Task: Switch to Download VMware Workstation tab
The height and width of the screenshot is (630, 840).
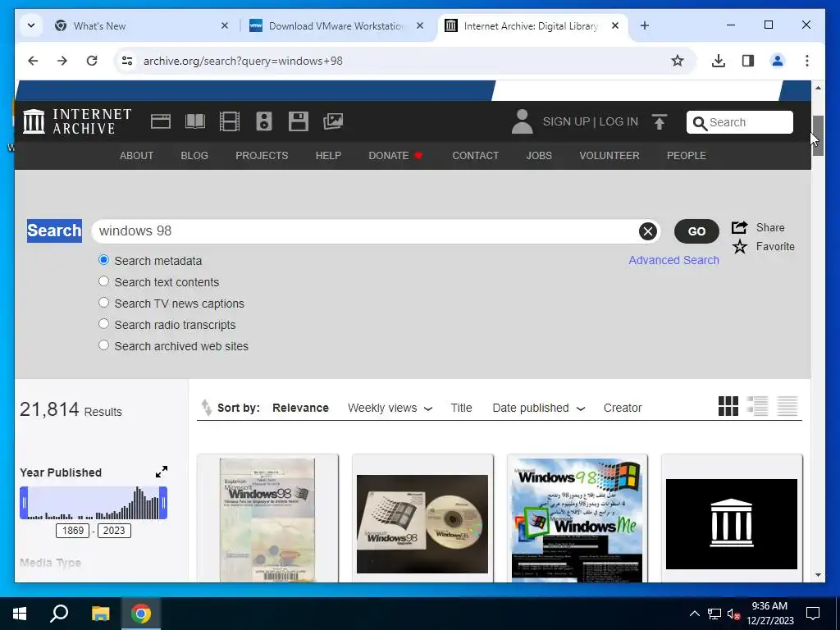Action: pyautogui.click(x=337, y=25)
